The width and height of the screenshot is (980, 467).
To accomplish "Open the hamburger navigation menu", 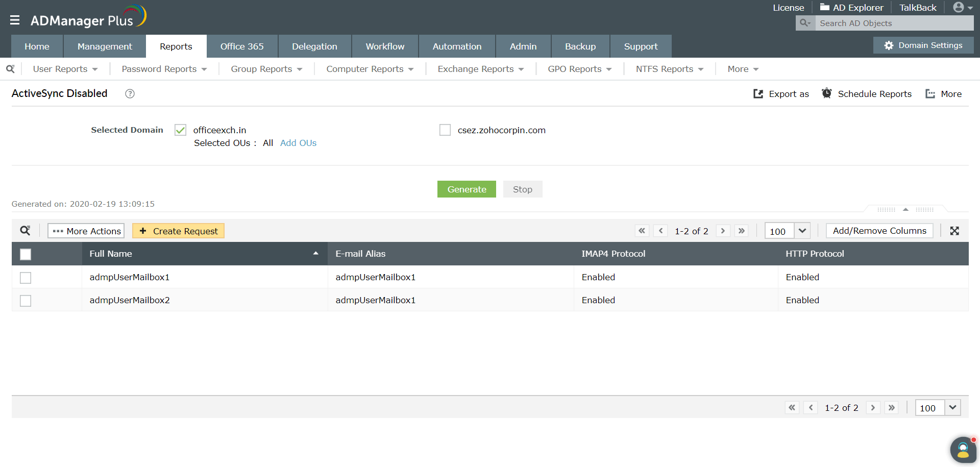I will tap(15, 20).
